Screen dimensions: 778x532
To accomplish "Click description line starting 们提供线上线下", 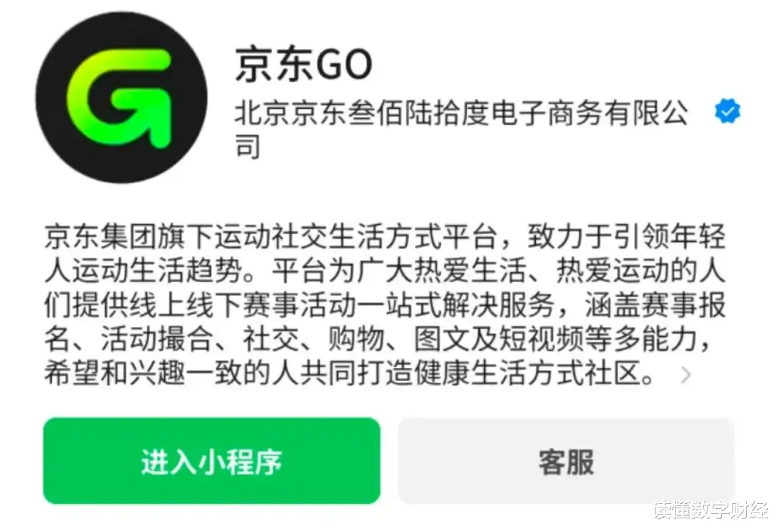I will tap(385, 305).
